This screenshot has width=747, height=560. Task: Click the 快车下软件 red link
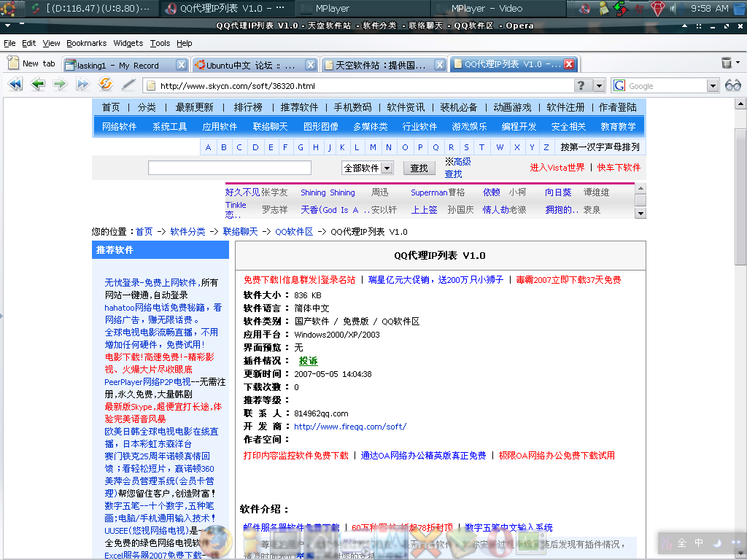tap(619, 168)
